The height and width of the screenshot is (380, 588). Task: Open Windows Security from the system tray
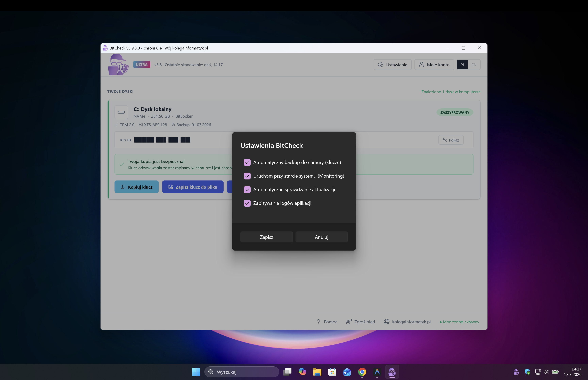[x=527, y=372]
